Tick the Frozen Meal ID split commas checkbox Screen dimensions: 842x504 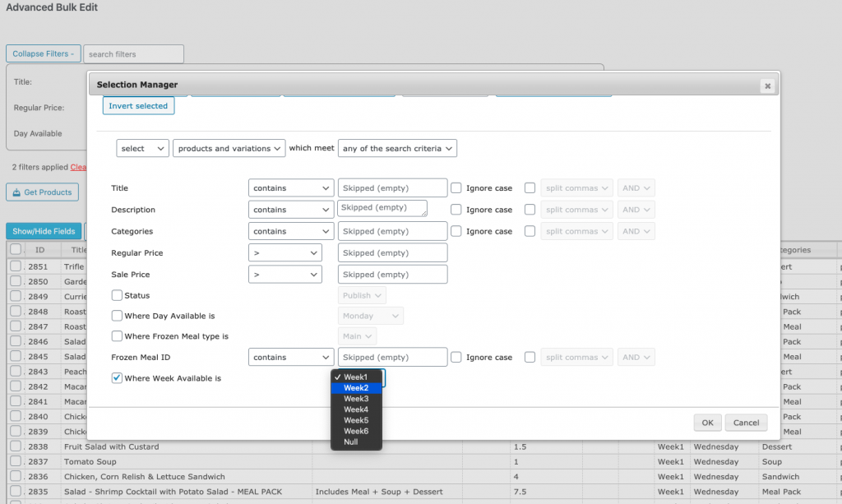(x=530, y=357)
